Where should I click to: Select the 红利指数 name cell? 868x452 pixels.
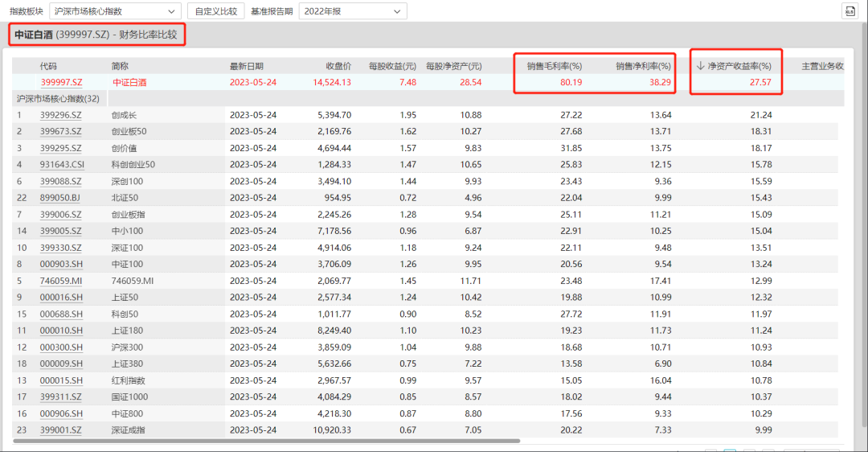pos(129,380)
